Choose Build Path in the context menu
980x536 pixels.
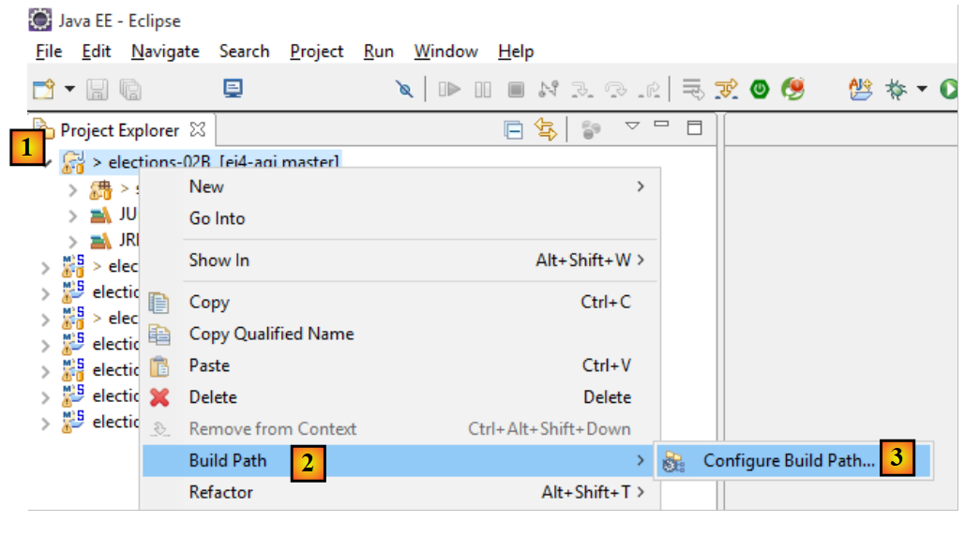click(x=228, y=461)
